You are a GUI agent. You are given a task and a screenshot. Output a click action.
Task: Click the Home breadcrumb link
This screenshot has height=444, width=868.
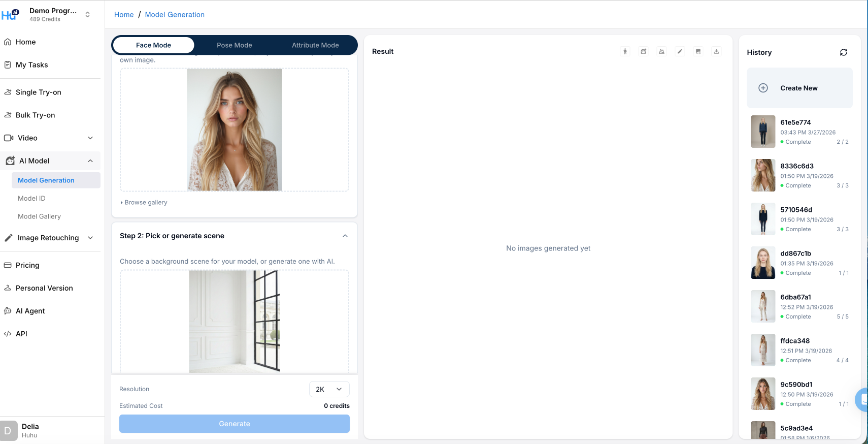[124, 15]
